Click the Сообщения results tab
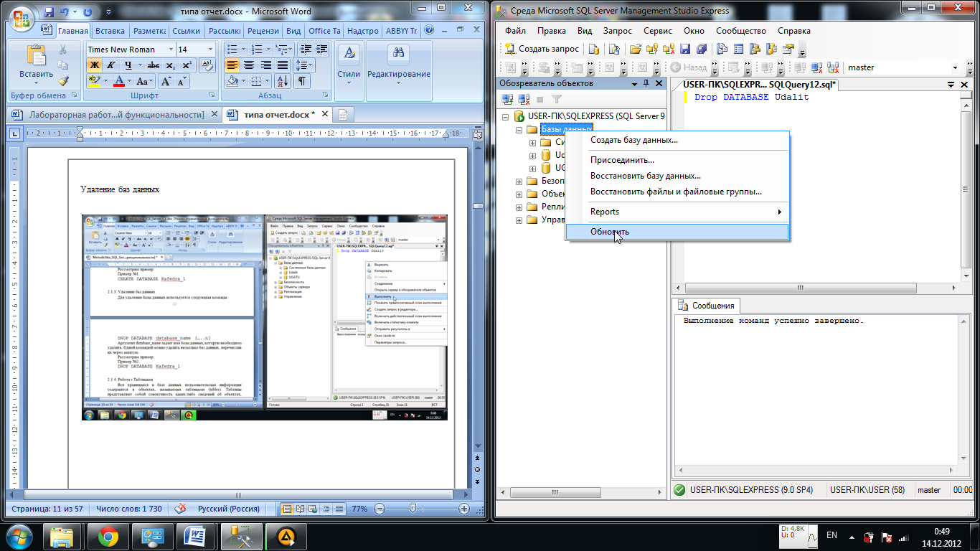980x551 pixels. coord(707,306)
